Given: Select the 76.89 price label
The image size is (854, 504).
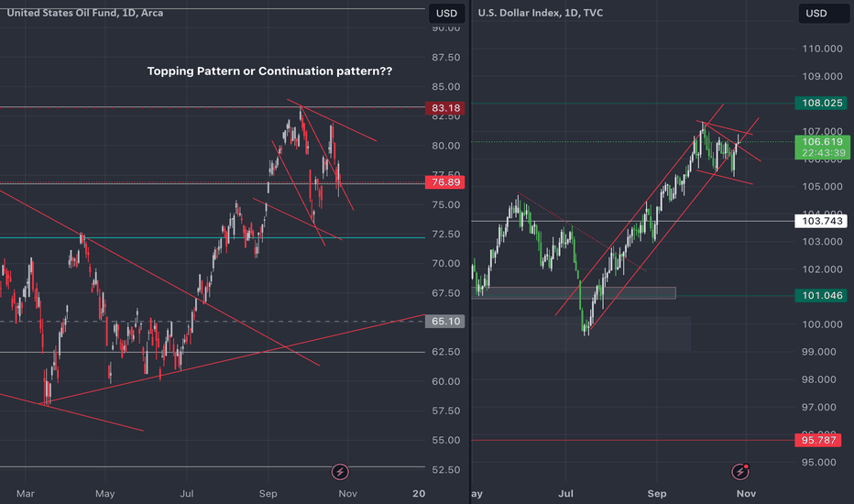Looking at the screenshot, I should tap(445, 182).
